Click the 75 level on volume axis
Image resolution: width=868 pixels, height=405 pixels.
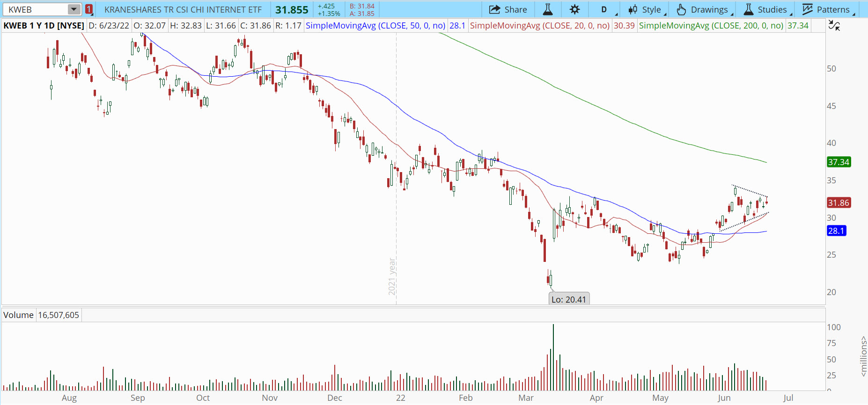831,343
